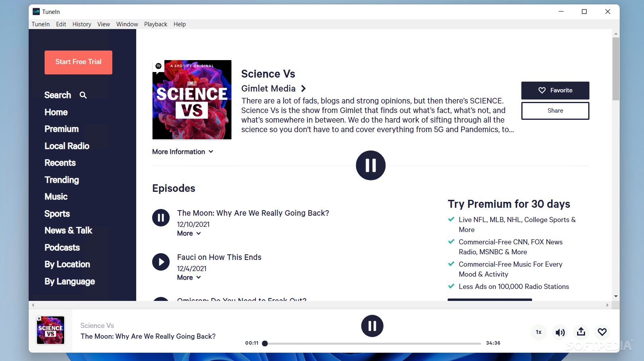Open Gimlet Media via the chevron link
The width and height of the screenshot is (644, 361).
(303, 88)
